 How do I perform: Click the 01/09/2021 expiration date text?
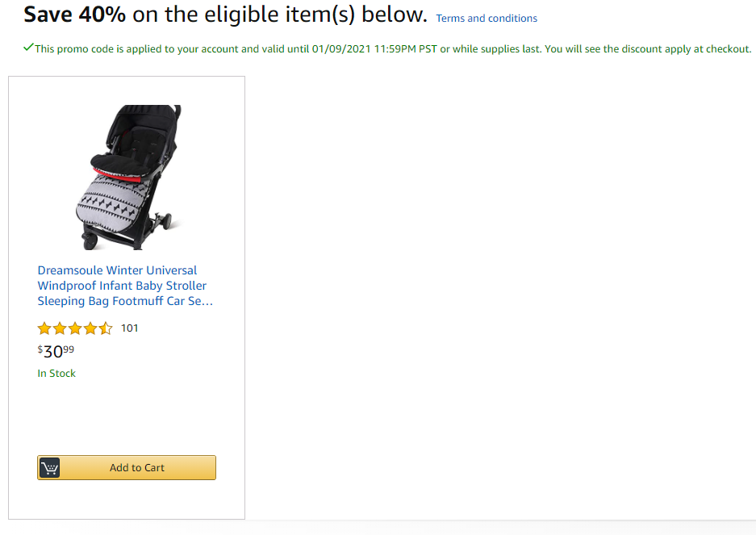(x=341, y=48)
